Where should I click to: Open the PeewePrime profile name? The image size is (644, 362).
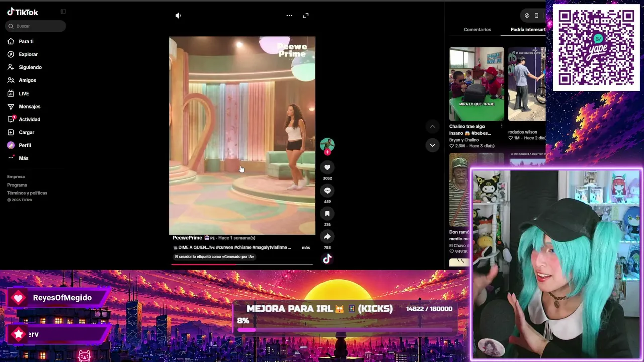(187, 238)
